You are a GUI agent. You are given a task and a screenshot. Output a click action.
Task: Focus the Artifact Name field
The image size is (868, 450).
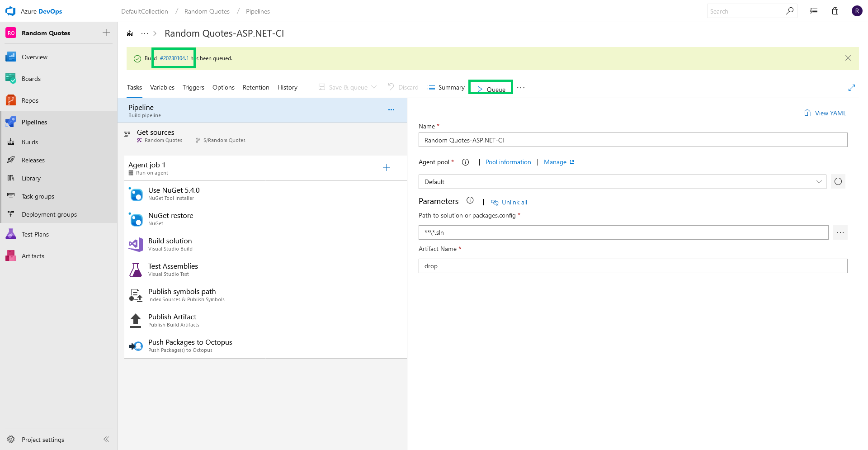point(633,266)
